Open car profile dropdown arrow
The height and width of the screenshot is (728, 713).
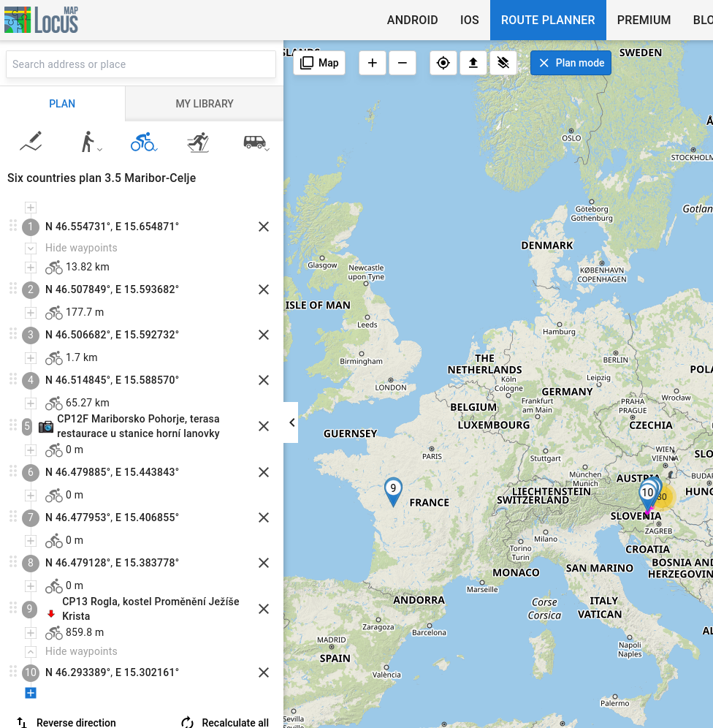pos(267,150)
